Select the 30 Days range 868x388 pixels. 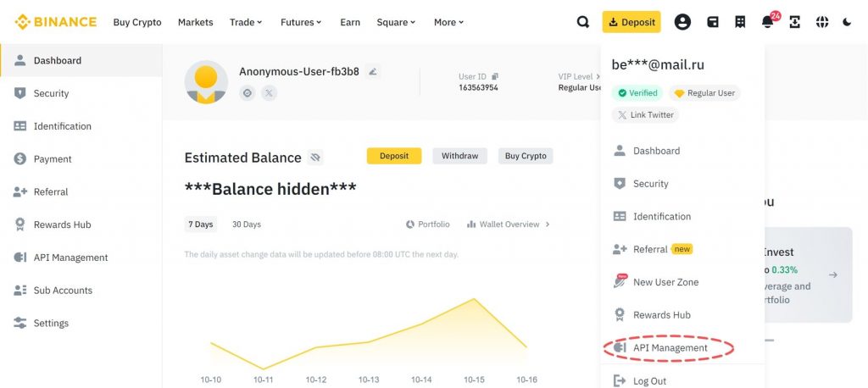point(246,224)
